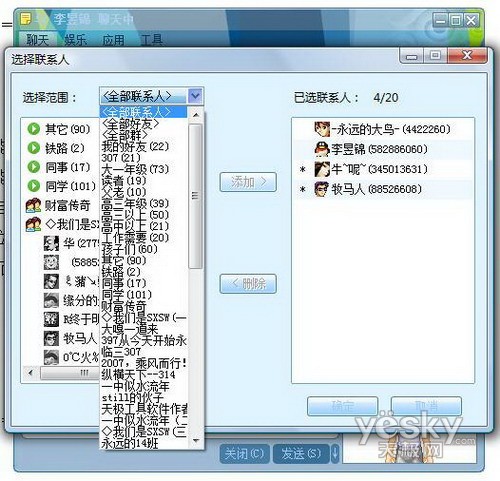The height and width of the screenshot is (481, 500).
Task: Click dropdown list scrollbar down arrow
Action: [196, 441]
